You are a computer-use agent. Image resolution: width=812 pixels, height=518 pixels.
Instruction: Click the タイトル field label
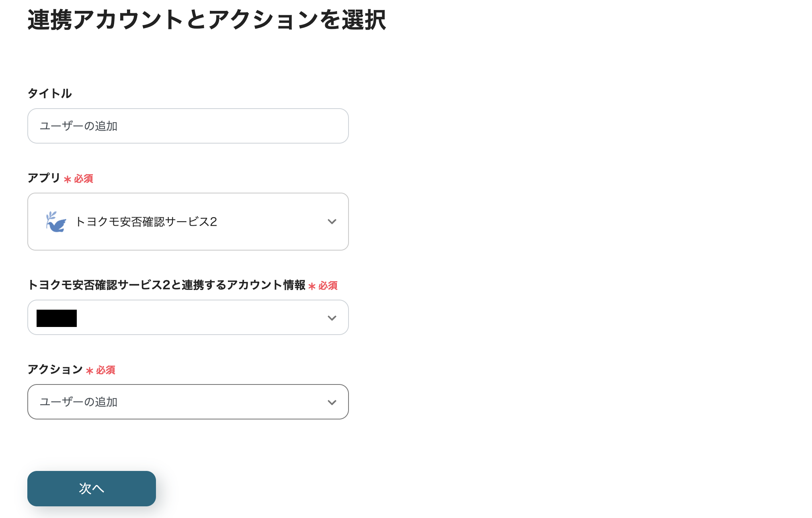pos(49,93)
